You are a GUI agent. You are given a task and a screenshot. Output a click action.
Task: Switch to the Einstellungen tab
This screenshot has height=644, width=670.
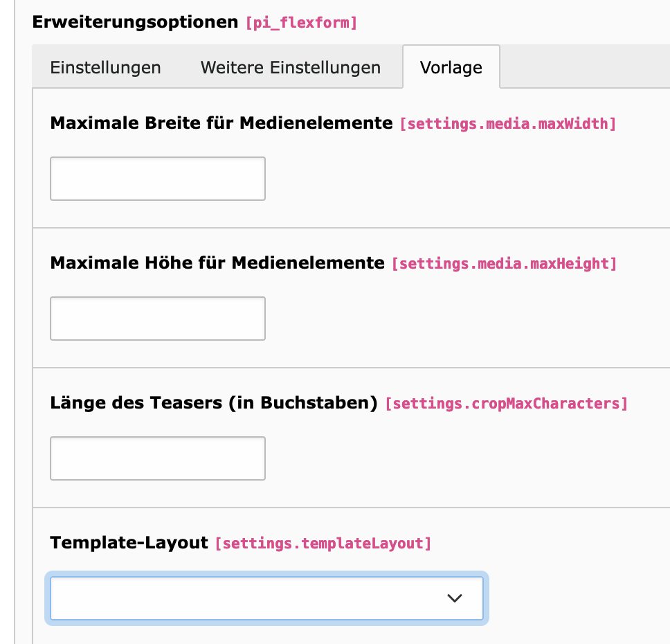105,68
